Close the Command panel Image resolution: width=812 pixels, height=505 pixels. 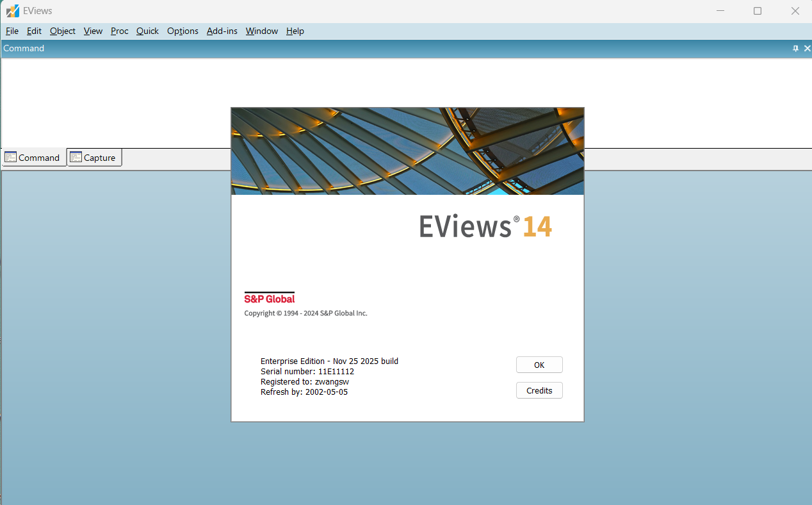[x=807, y=48]
